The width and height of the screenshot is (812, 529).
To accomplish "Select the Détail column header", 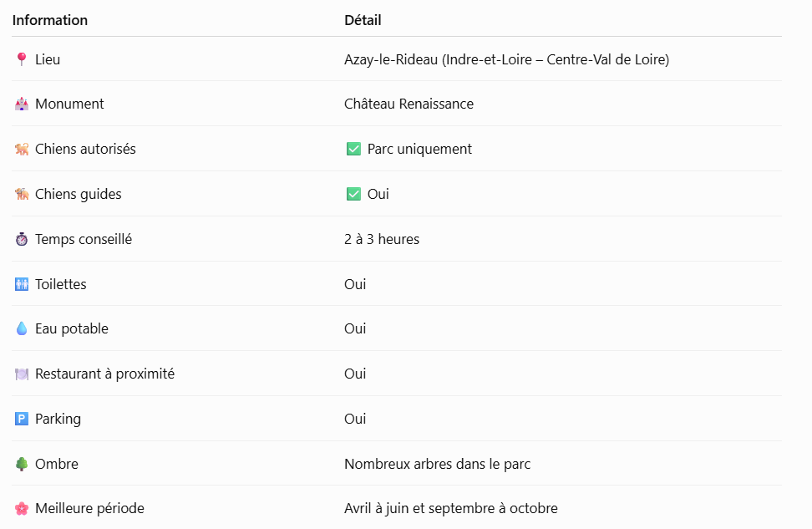I will (363, 20).
